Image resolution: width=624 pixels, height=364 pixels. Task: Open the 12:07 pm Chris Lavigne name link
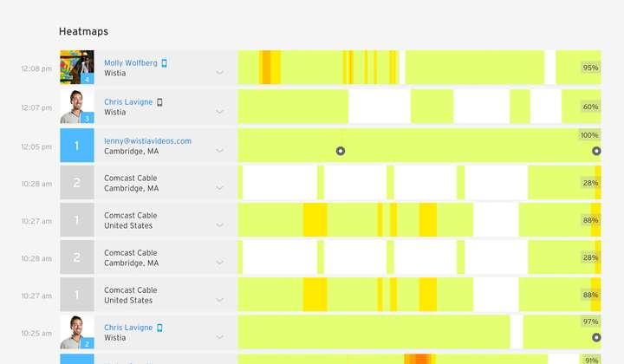(x=128, y=102)
